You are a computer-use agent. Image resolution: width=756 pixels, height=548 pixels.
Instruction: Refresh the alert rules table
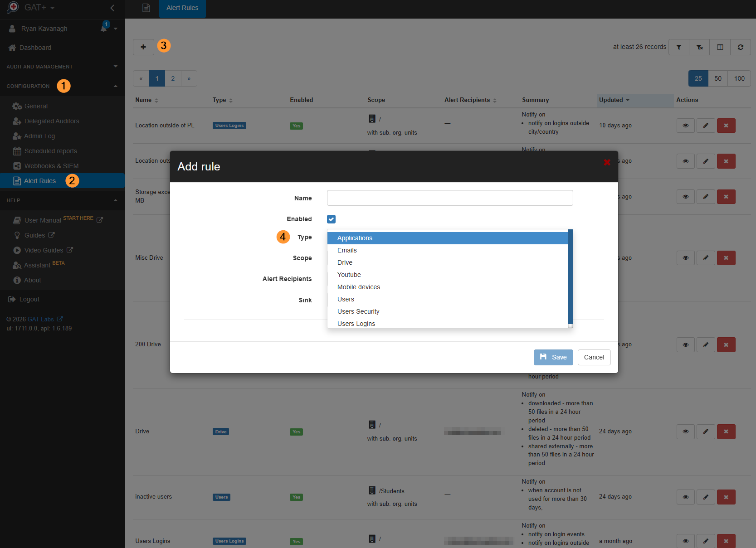(740, 47)
